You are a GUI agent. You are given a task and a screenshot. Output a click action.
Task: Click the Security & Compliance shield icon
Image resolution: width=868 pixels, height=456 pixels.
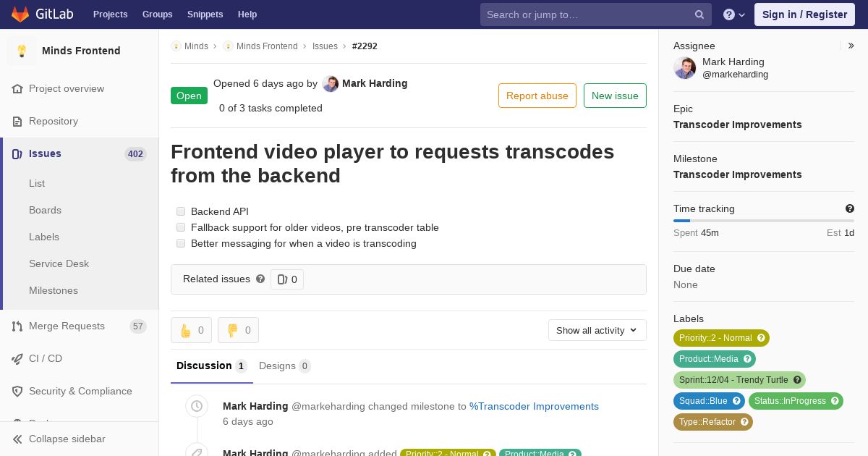(x=17, y=392)
